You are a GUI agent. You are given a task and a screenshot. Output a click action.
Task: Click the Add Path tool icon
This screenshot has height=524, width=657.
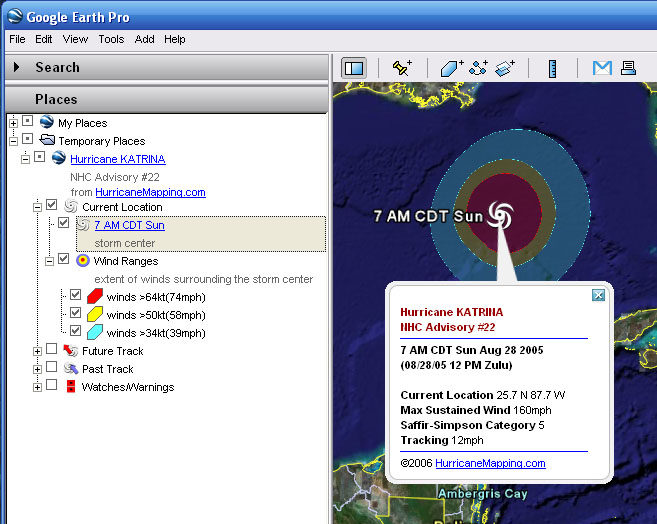[479, 68]
